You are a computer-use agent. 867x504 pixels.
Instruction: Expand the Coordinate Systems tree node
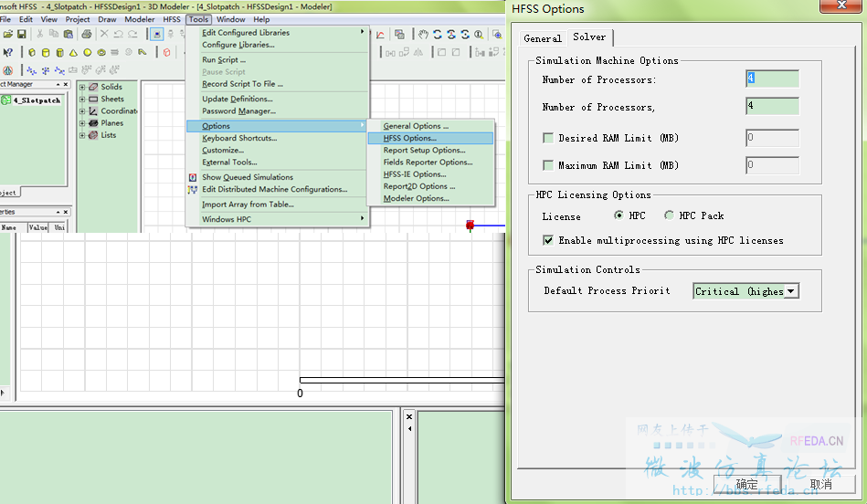[82, 111]
